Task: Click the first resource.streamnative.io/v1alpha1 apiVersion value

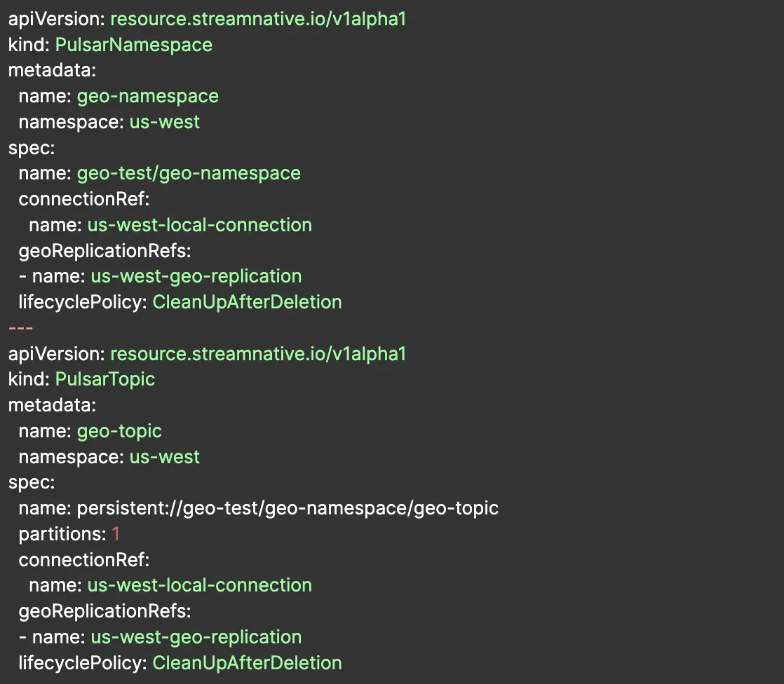Action: point(258,19)
